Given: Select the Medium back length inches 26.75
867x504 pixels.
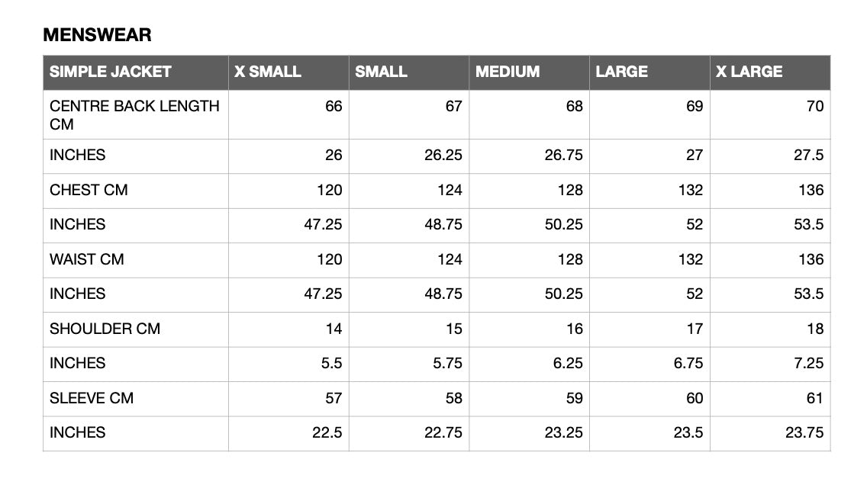Looking at the screenshot, I should (563, 156).
